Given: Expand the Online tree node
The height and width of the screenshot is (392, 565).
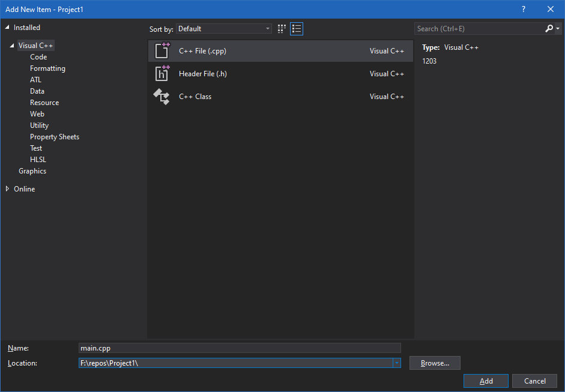Looking at the screenshot, I should (7, 189).
